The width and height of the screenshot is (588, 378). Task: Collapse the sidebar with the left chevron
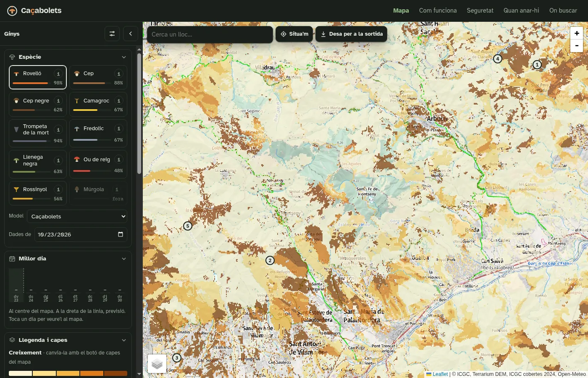pyautogui.click(x=131, y=34)
